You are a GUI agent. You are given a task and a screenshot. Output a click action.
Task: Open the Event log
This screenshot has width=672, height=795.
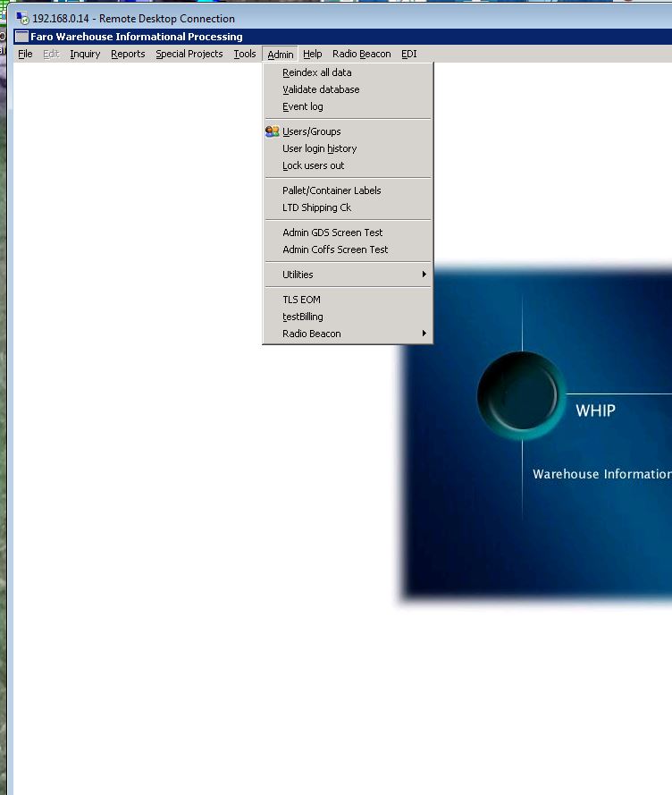point(348,107)
